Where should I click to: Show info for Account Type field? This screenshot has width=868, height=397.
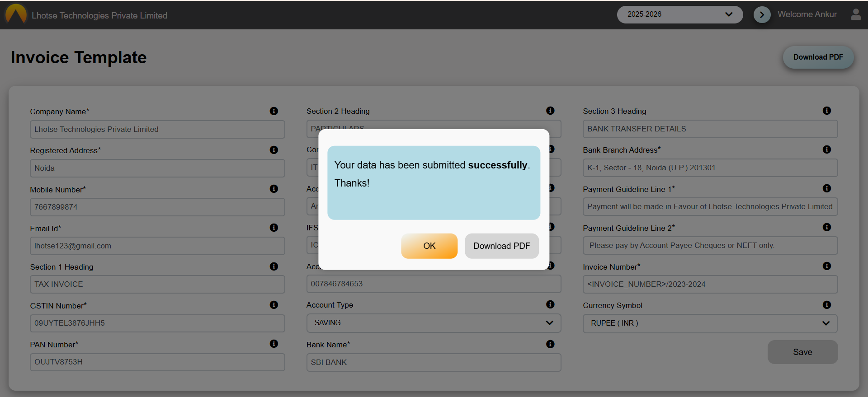pyautogui.click(x=550, y=304)
